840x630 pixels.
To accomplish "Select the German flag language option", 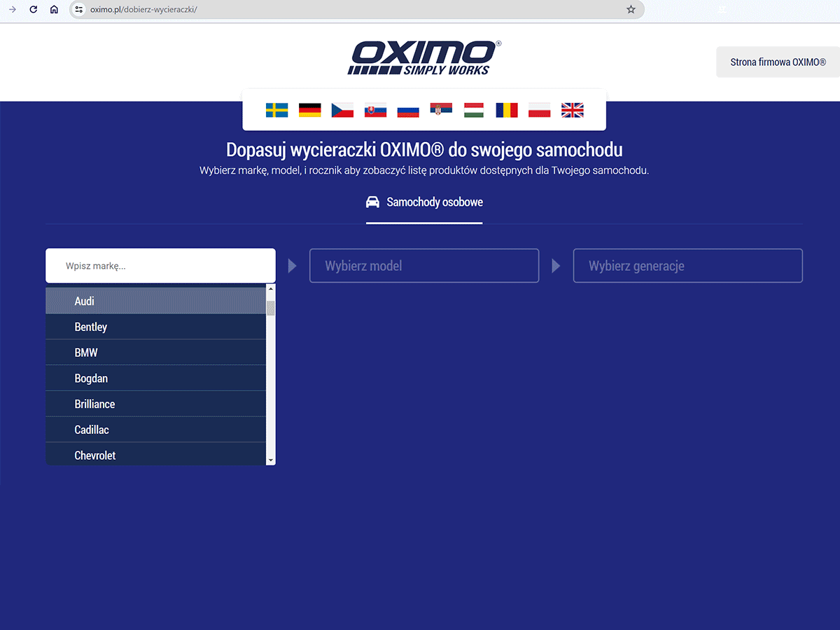I will tap(310, 110).
